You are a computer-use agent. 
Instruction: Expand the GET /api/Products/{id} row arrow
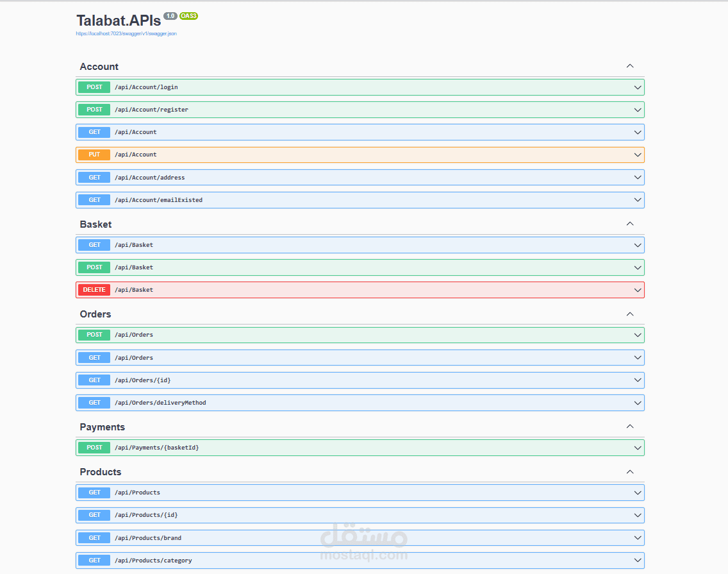pyautogui.click(x=638, y=515)
